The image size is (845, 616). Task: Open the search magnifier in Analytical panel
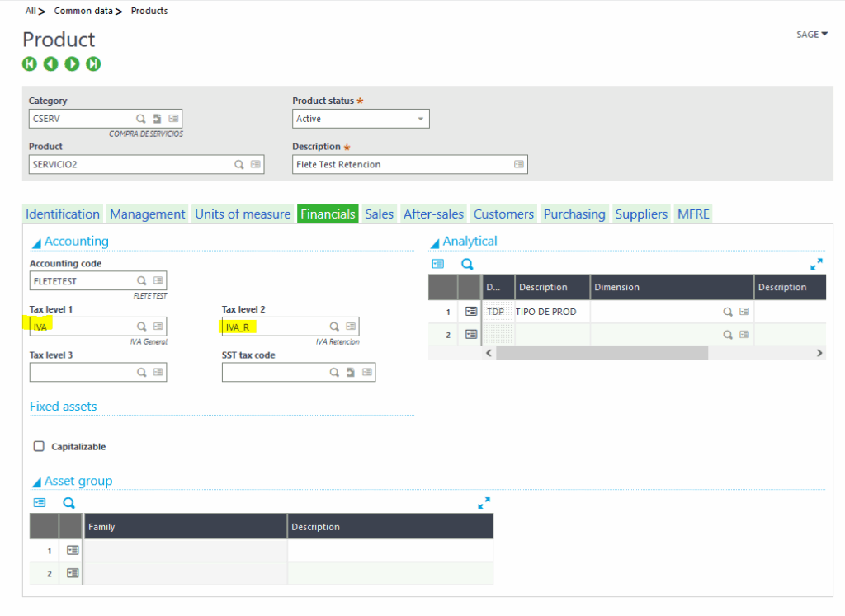tap(467, 264)
